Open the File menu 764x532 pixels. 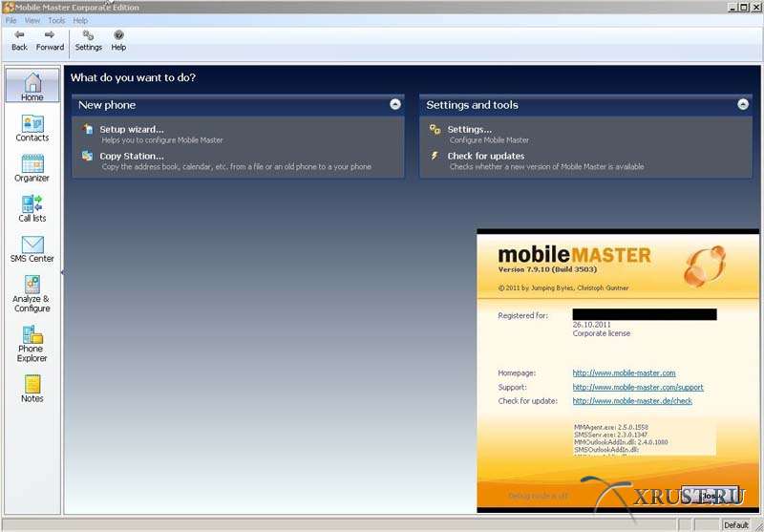point(11,20)
